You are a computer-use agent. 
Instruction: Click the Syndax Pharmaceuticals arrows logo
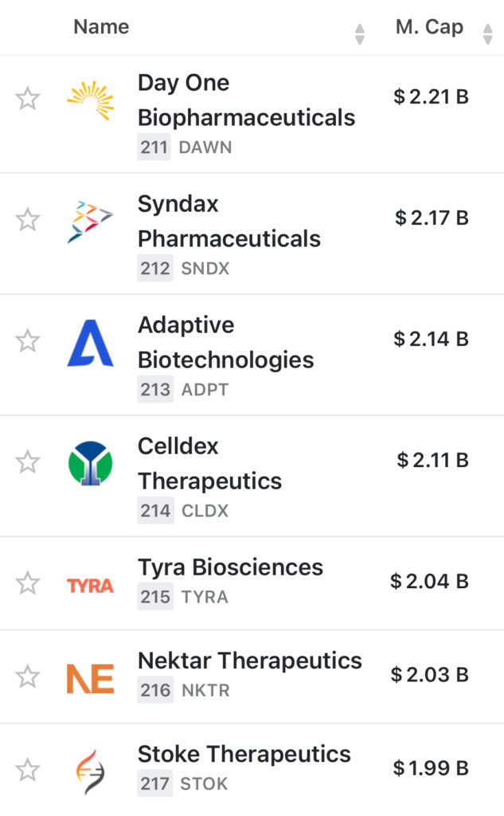[90, 222]
